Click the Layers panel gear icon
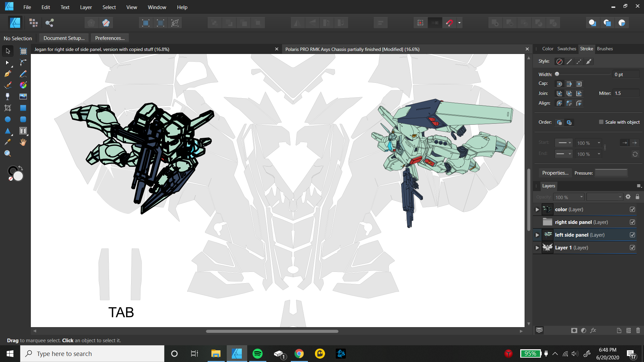Screen dimensions: 644x362 628,197
